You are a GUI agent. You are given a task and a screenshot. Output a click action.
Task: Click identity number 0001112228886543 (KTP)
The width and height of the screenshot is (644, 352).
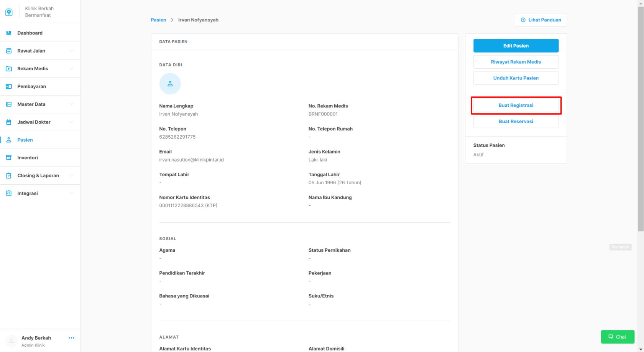pos(188,205)
